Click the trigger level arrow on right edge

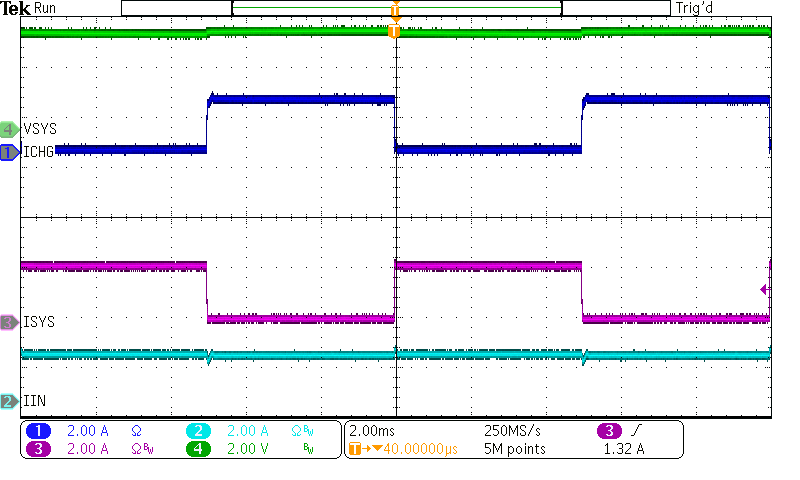(x=764, y=290)
